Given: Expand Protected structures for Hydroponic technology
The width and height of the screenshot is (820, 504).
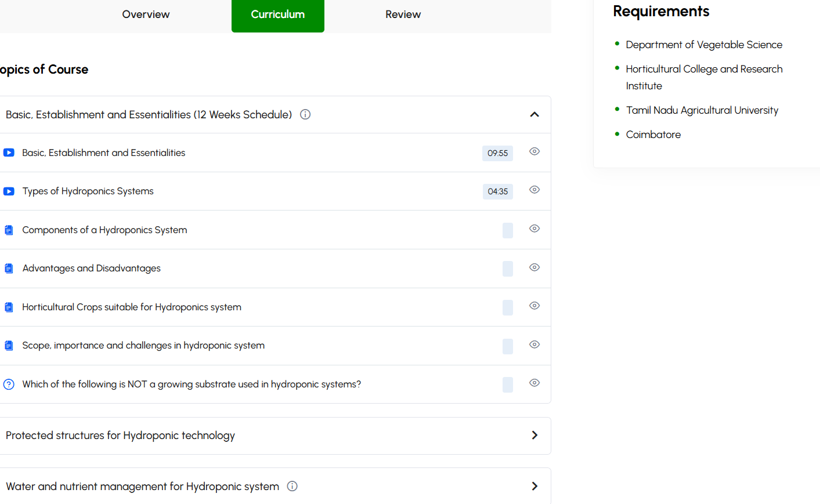Looking at the screenshot, I should pos(534,436).
